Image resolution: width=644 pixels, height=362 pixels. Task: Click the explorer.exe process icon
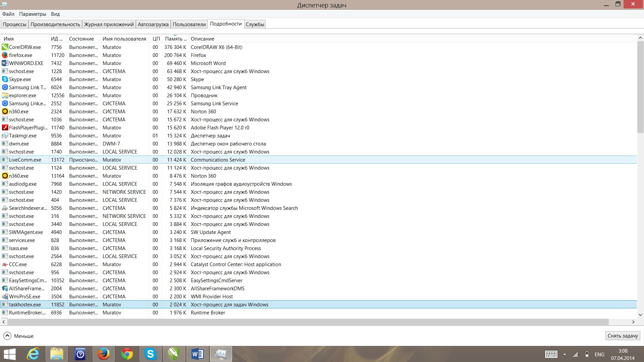tap(5, 96)
